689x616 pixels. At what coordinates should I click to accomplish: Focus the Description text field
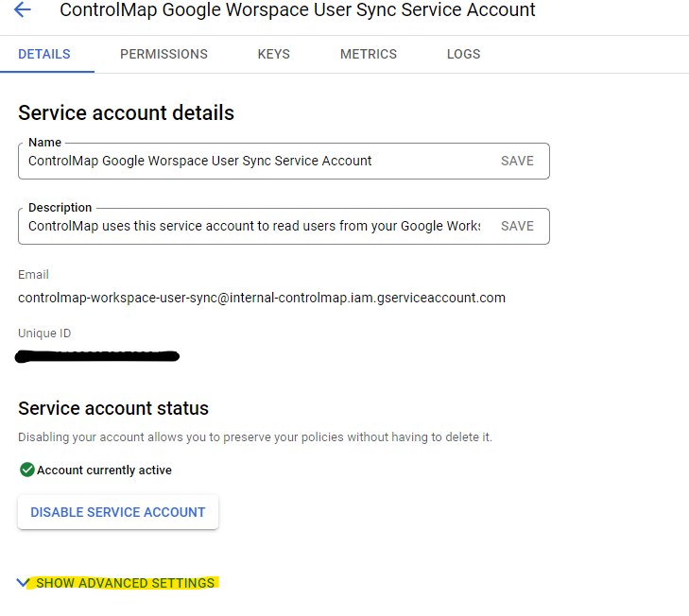[x=255, y=226]
